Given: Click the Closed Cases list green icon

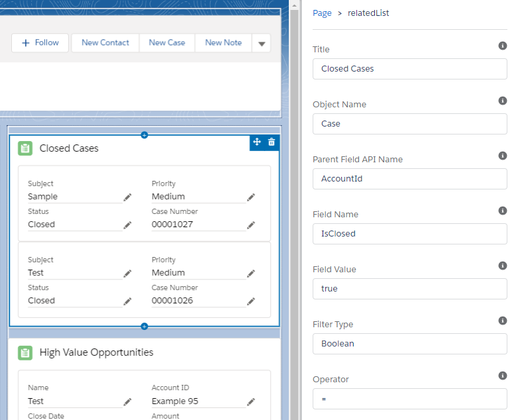Looking at the screenshot, I should (25, 148).
